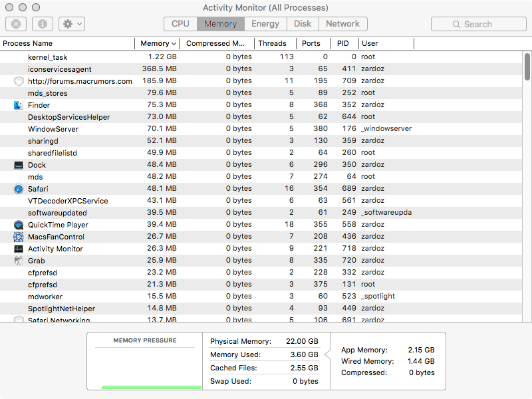Select the kernel_task process row
This screenshot has width=532, height=399.
click(261, 57)
